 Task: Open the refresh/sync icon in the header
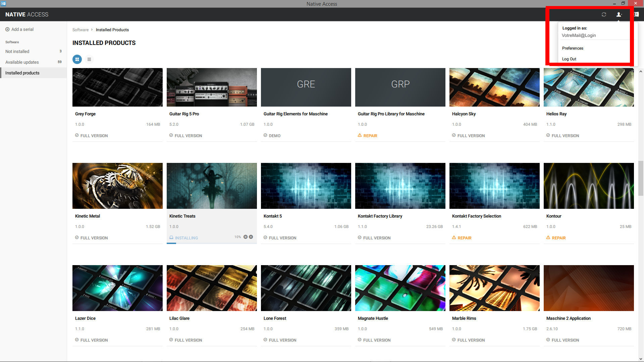point(604,14)
